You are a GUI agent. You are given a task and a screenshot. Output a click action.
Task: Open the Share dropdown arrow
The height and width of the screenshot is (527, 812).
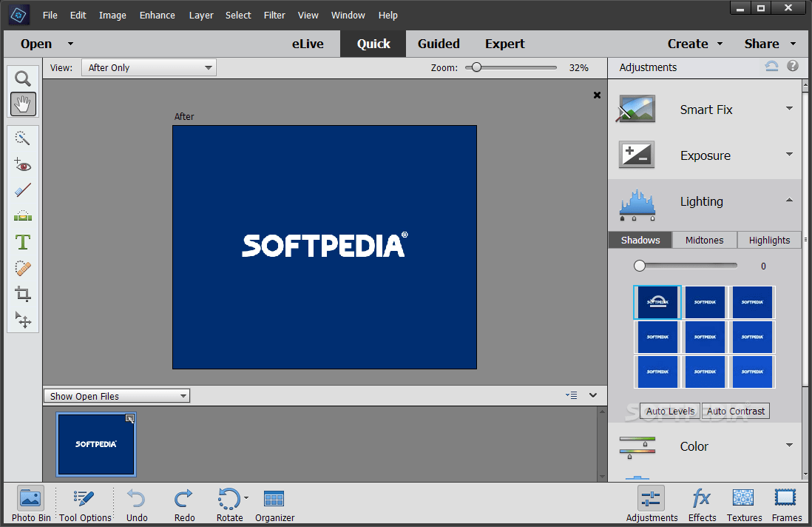(793, 44)
